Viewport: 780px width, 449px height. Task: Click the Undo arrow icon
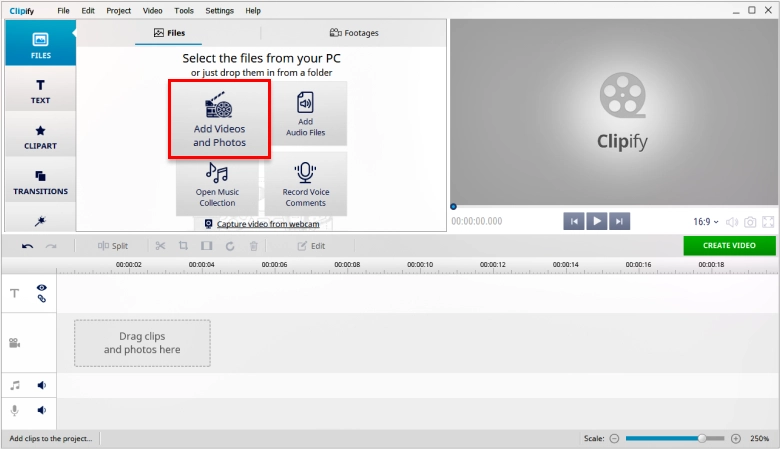tap(27, 246)
